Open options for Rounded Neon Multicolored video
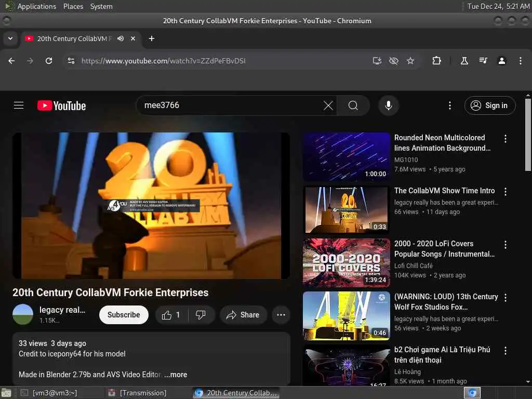The height and width of the screenshot is (399, 532). tap(506, 138)
